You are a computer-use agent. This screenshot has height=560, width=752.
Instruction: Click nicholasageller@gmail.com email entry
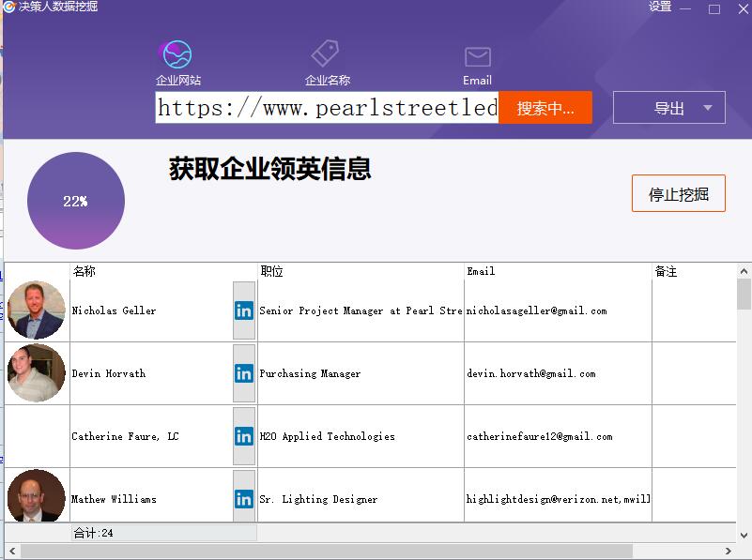540,310
